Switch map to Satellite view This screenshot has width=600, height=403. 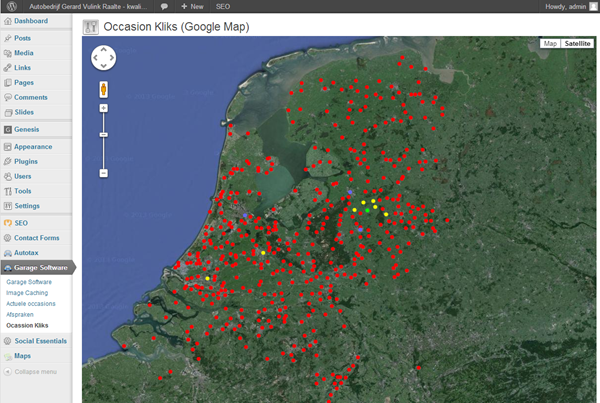[x=577, y=44]
